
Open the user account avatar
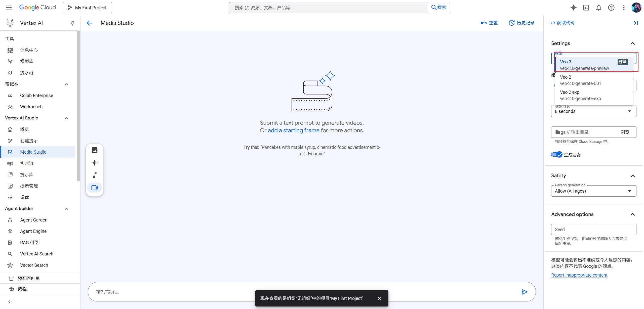pyautogui.click(x=636, y=8)
